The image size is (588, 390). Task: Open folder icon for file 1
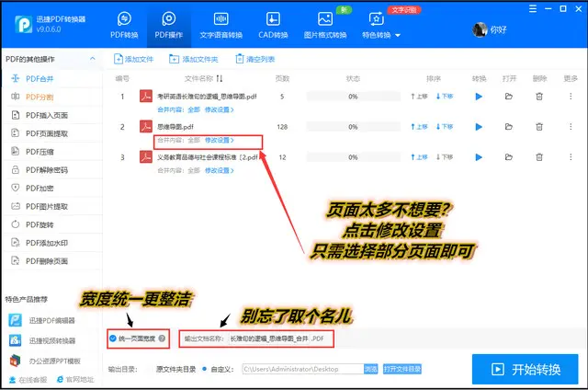tap(508, 97)
